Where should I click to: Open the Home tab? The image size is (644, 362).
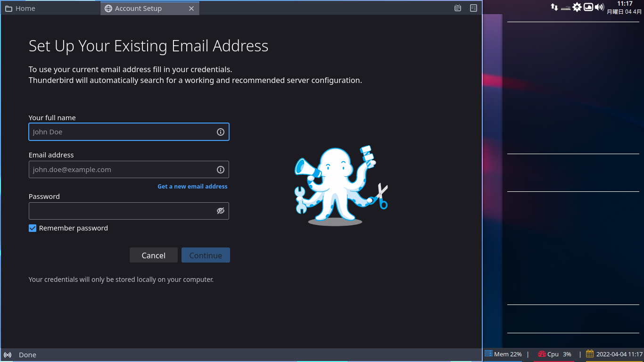click(x=50, y=8)
